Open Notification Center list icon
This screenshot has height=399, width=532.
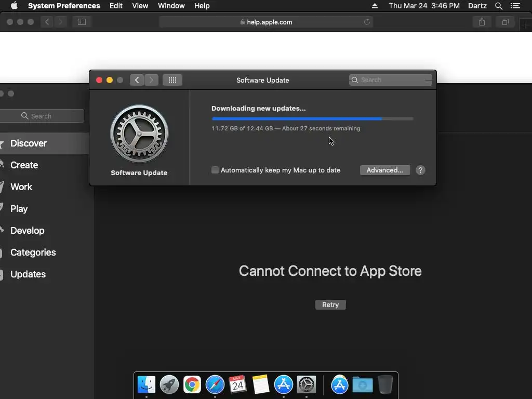tap(515, 6)
